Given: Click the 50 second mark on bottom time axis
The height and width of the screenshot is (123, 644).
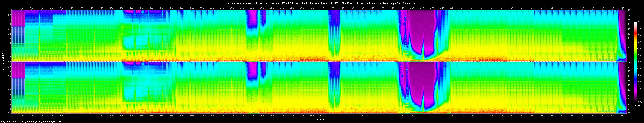Looking at the screenshot, I should [x=61, y=116].
